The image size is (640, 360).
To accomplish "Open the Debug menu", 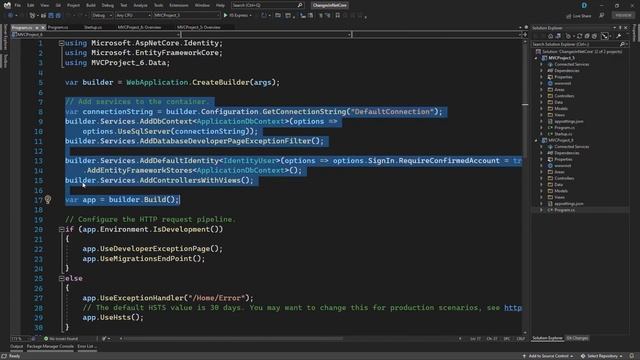I will pos(108,5).
